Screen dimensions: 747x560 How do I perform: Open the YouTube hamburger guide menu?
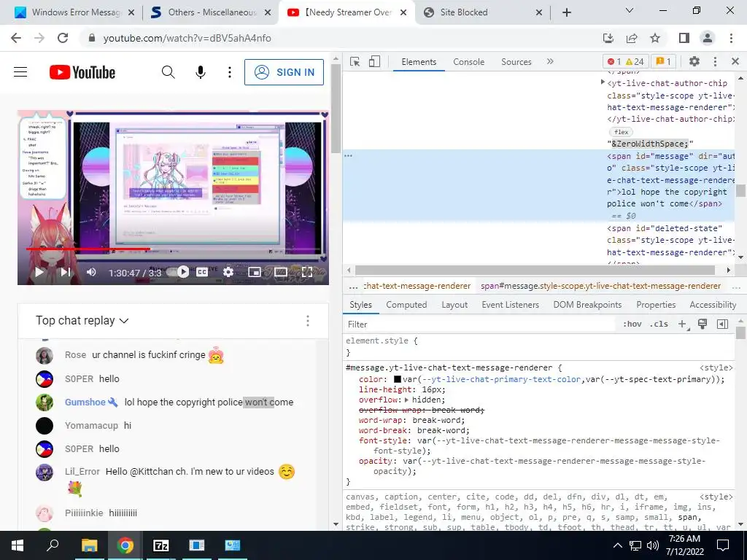click(x=20, y=72)
